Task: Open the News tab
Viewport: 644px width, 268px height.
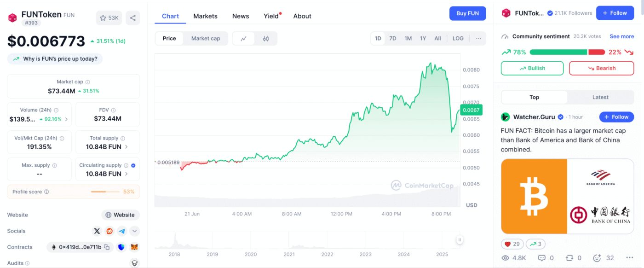Action: (241, 16)
